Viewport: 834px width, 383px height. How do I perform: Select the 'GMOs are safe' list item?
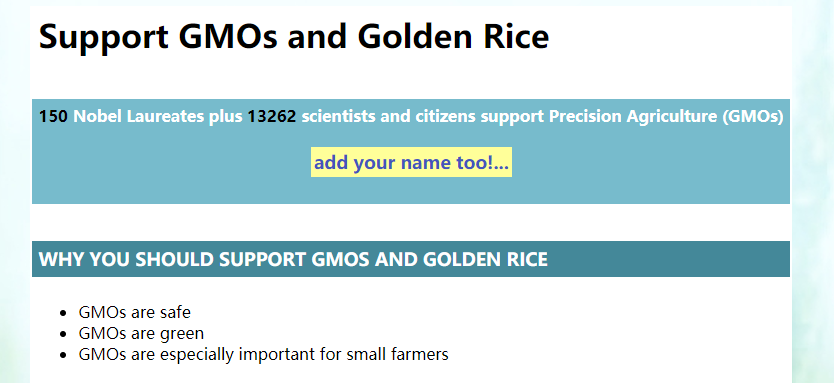tap(135, 312)
